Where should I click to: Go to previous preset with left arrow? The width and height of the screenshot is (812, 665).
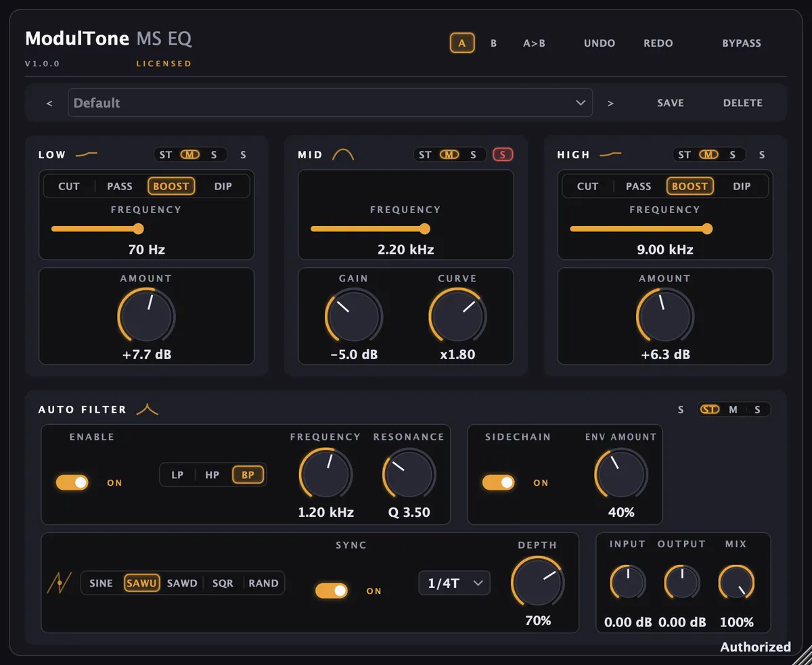click(49, 103)
